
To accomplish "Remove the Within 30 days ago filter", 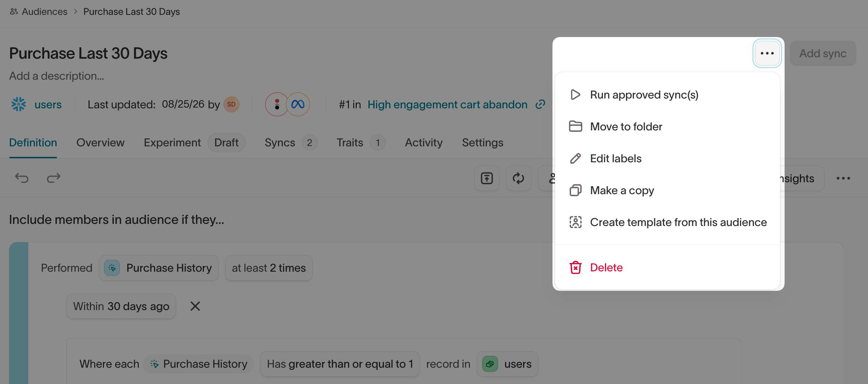I will tap(195, 306).
